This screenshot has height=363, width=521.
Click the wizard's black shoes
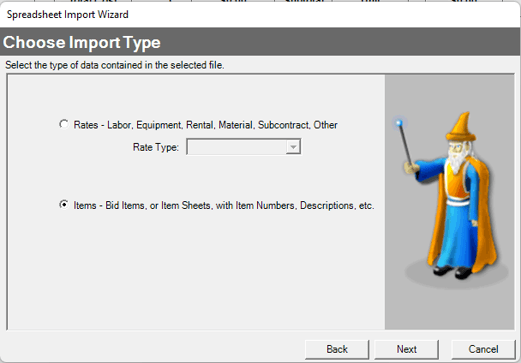click(453, 271)
